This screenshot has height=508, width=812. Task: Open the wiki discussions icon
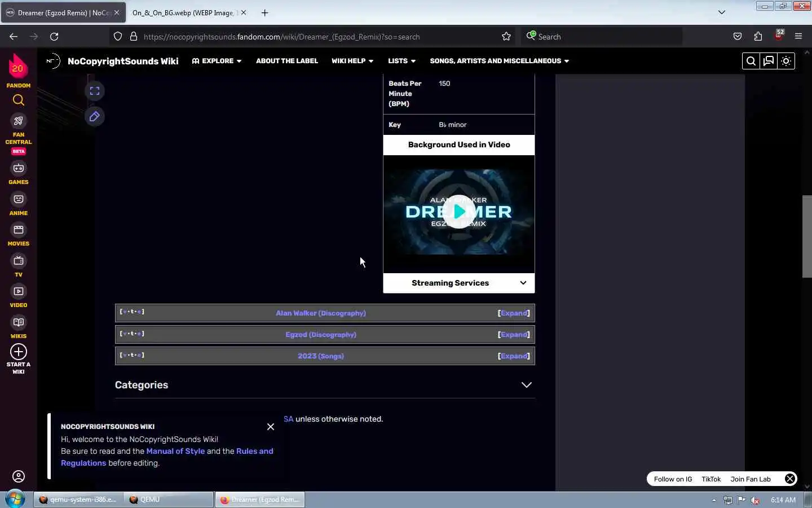[x=769, y=61]
